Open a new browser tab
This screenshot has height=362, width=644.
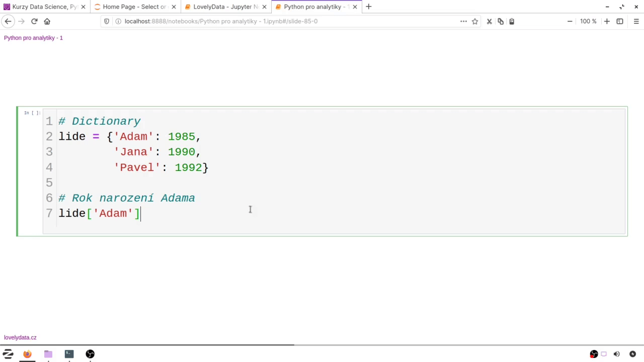tap(369, 7)
